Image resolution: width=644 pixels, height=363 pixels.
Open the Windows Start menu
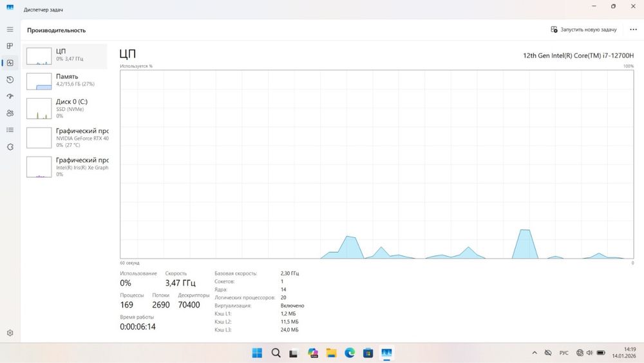(x=257, y=353)
